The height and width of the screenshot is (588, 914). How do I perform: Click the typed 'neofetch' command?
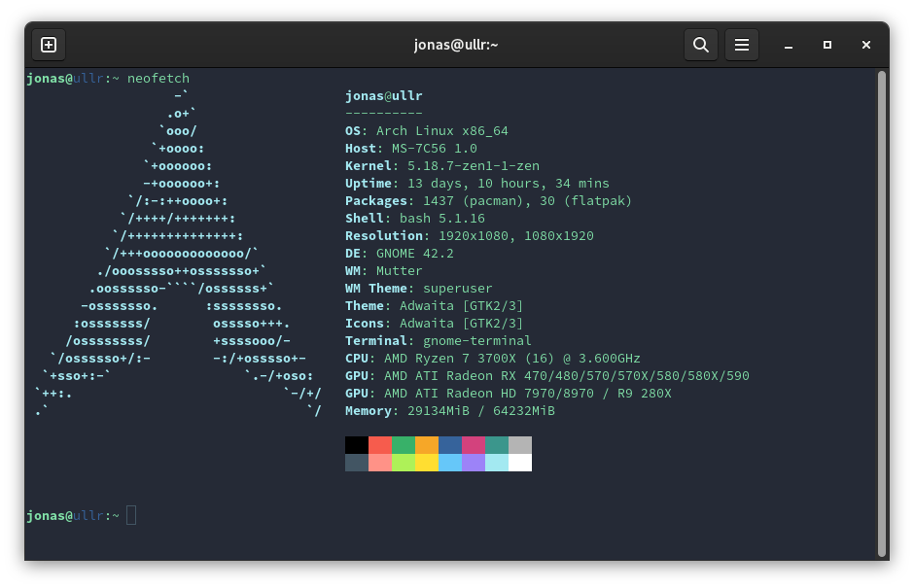pyautogui.click(x=158, y=78)
